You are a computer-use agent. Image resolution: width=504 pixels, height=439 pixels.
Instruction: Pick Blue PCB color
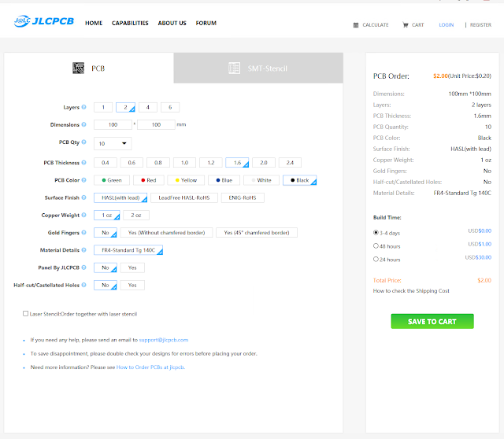(x=224, y=180)
